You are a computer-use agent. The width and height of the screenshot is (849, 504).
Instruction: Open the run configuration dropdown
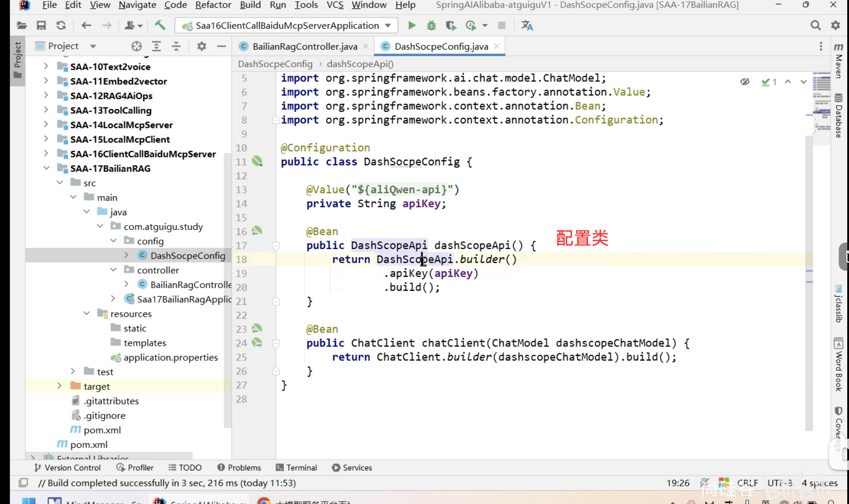coord(388,25)
